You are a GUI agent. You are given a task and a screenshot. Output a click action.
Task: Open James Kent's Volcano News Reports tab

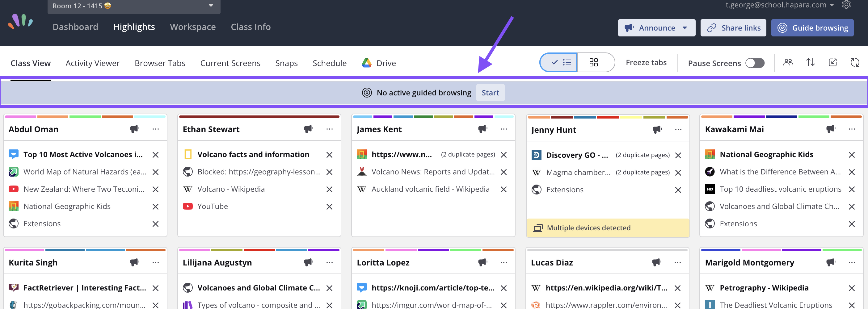(433, 172)
